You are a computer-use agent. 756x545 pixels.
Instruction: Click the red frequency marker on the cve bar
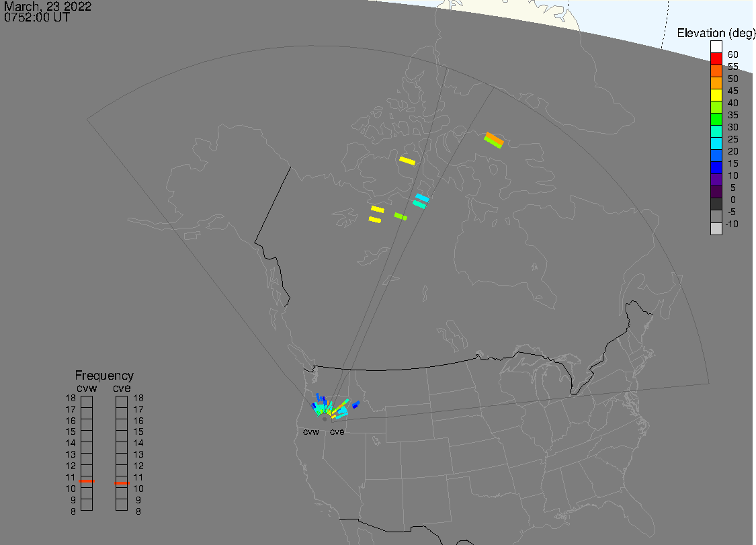(122, 483)
